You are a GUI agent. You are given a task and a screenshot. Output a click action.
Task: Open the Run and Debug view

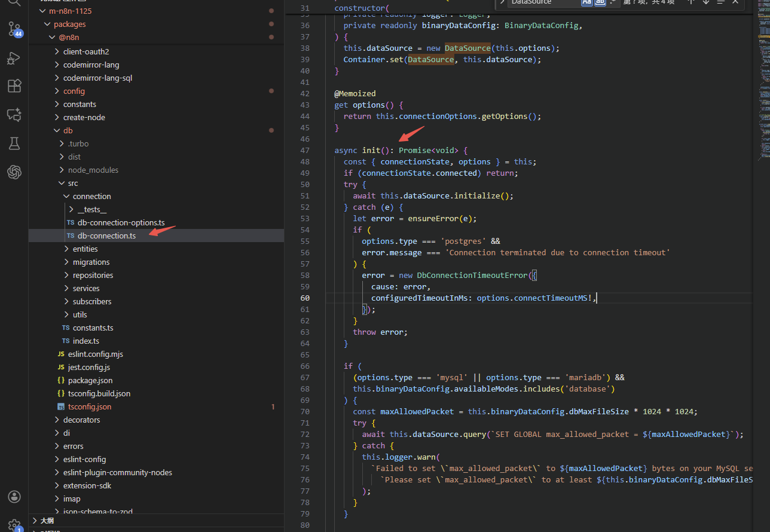(14, 58)
